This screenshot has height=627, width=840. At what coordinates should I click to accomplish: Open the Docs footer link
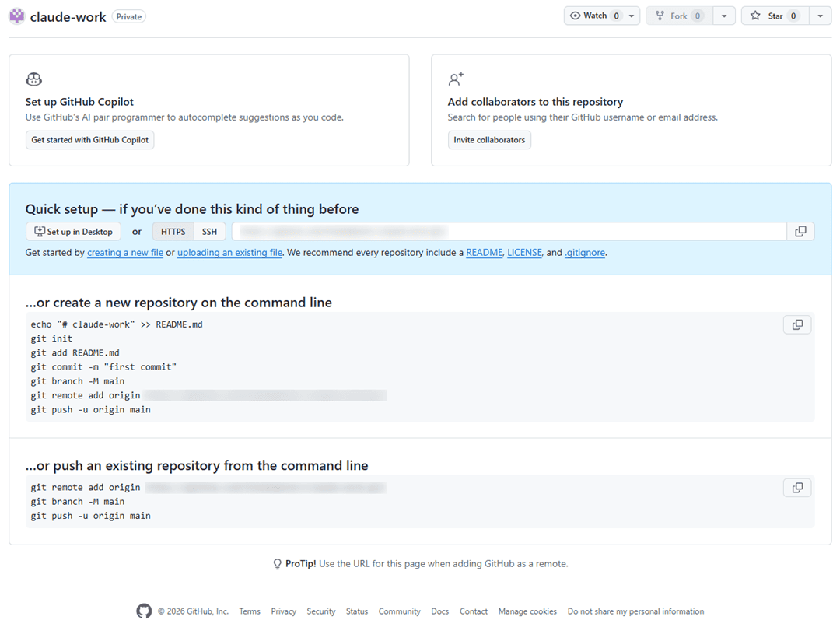tap(439, 611)
